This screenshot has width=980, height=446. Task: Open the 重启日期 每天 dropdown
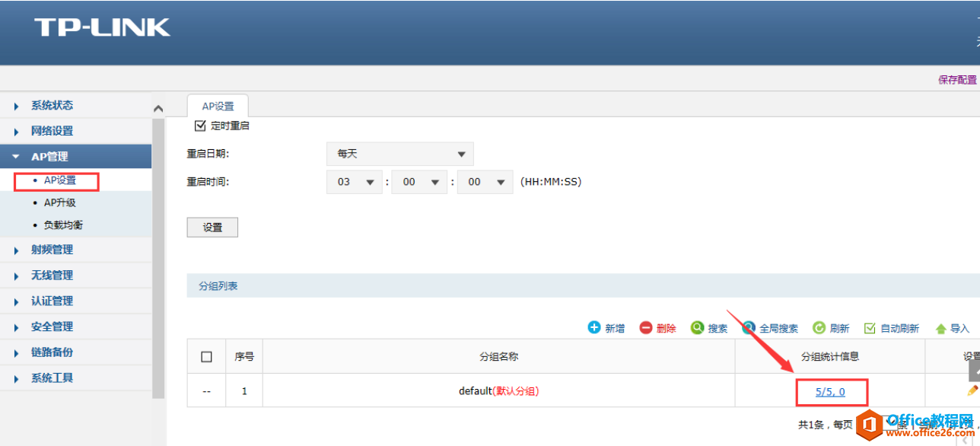click(x=400, y=154)
